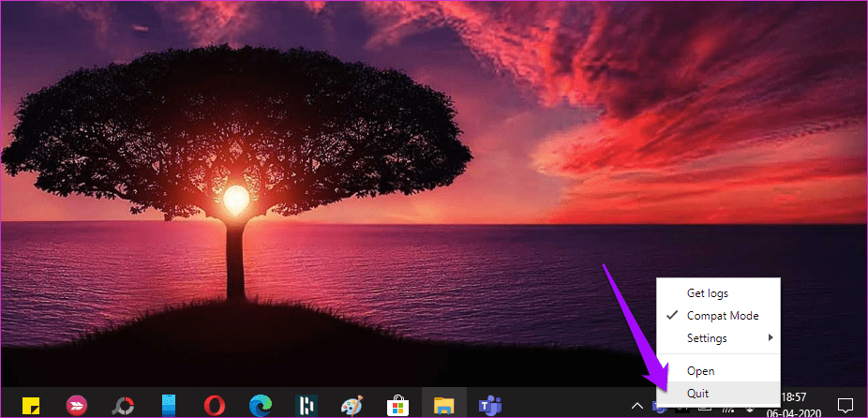The height and width of the screenshot is (418, 868).
Task: Open File Explorer from the taskbar
Action: (444, 405)
